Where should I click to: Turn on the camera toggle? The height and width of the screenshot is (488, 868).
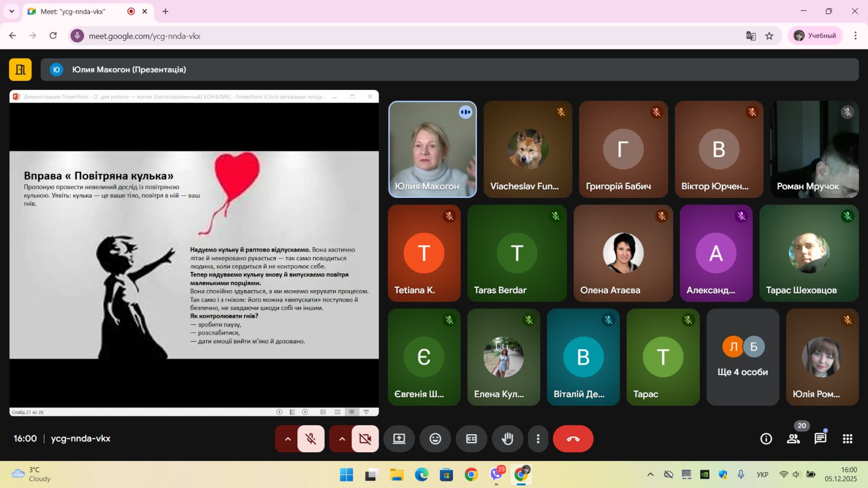click(x=365, y=439)
